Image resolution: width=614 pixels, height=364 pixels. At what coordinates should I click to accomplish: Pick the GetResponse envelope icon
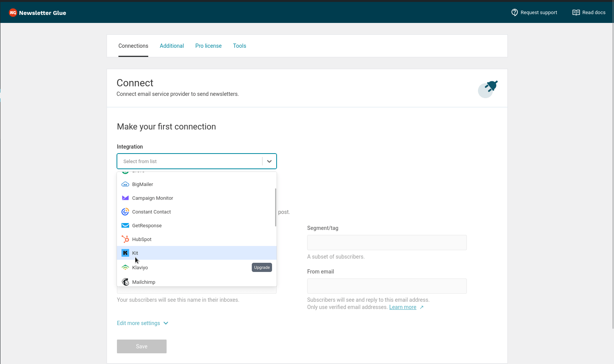click(125, 225)
